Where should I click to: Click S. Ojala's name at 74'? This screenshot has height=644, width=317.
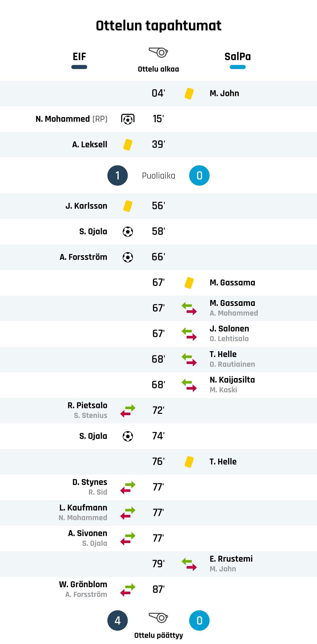(x=93, y=436)
